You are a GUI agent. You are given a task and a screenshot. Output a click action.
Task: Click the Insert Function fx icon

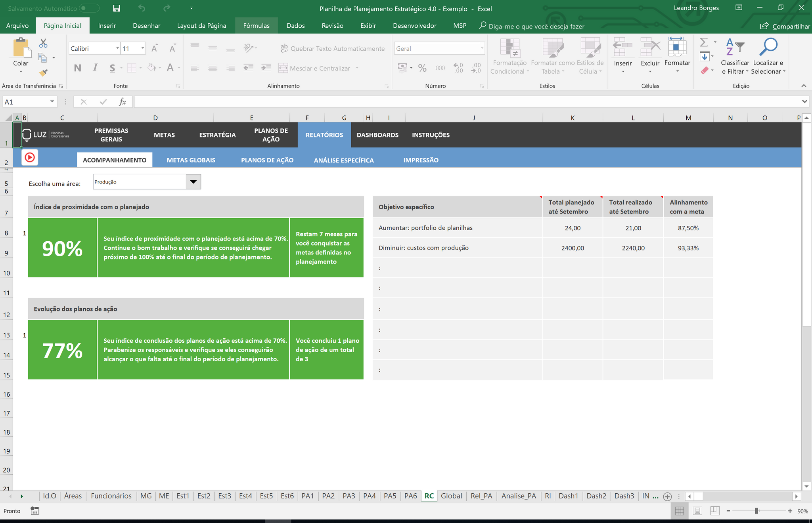(123, 102)
